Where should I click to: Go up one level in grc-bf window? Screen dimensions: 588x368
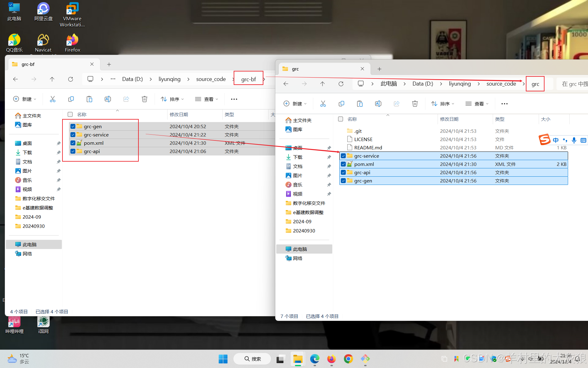pos(52,79)
